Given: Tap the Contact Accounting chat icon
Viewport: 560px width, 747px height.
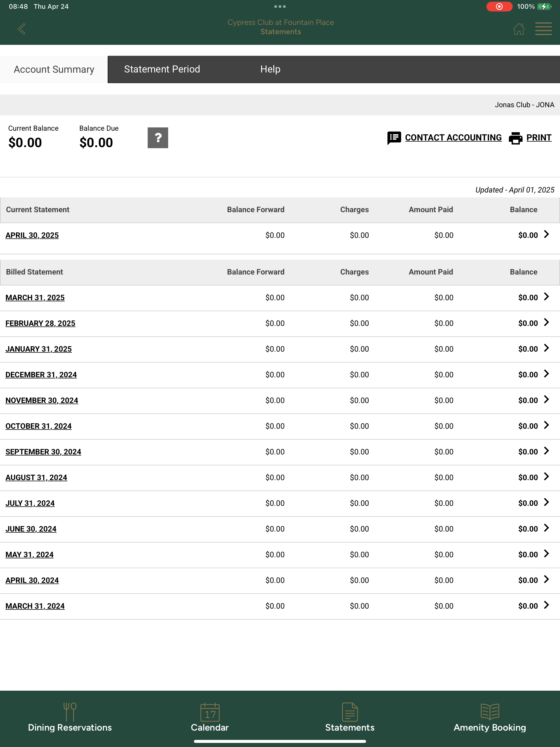Looking at the screenshot, I should tap(394, 138).
